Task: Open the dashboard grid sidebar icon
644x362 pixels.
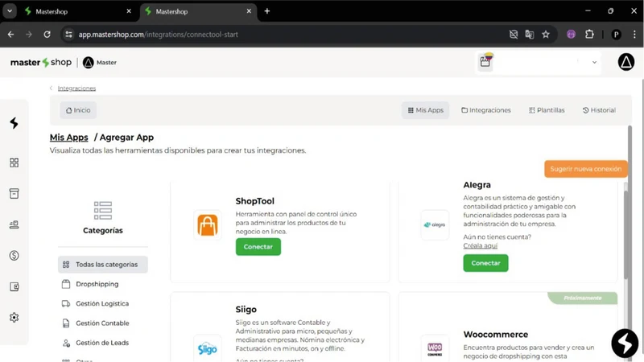Action: [x=14, y=162]
